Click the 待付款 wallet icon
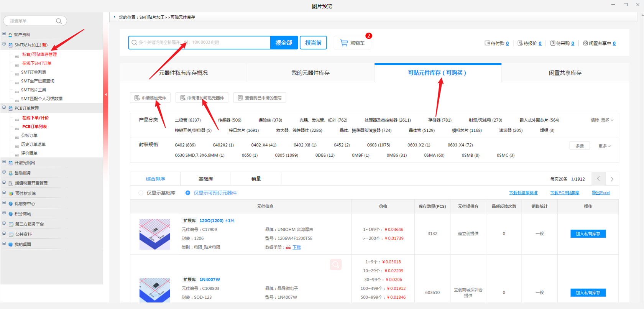644x309 pixels. coord(487,43)
